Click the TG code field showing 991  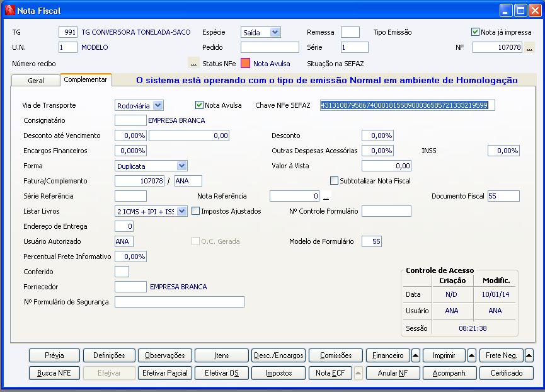click(68, 32)
